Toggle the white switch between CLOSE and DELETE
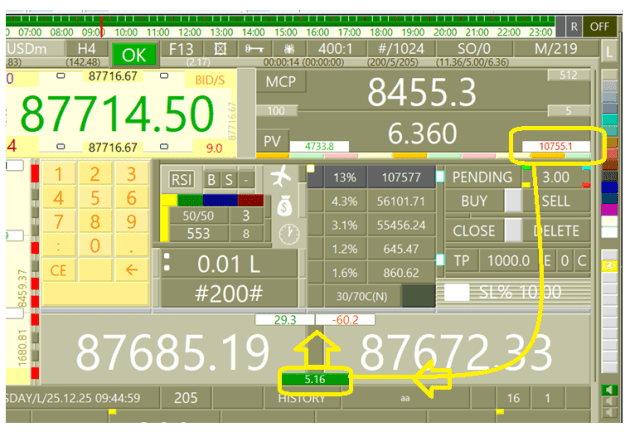Image resolution: width=625 pixels, height=432 pixels. pos(513,230)
